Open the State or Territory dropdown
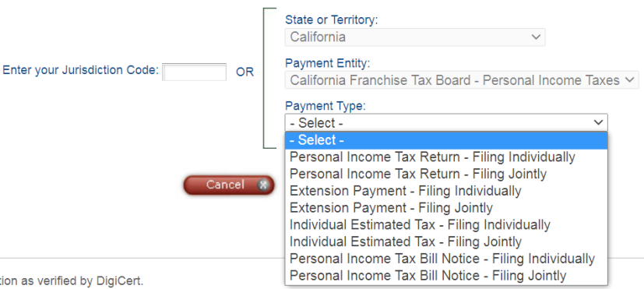The image size is (644, 289). (415, 37)
